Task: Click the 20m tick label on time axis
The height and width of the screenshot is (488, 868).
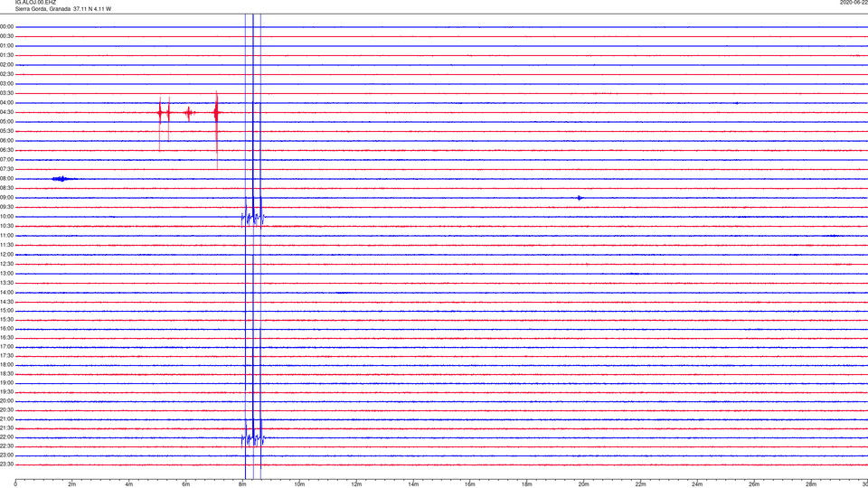Action: coord(583,484)
